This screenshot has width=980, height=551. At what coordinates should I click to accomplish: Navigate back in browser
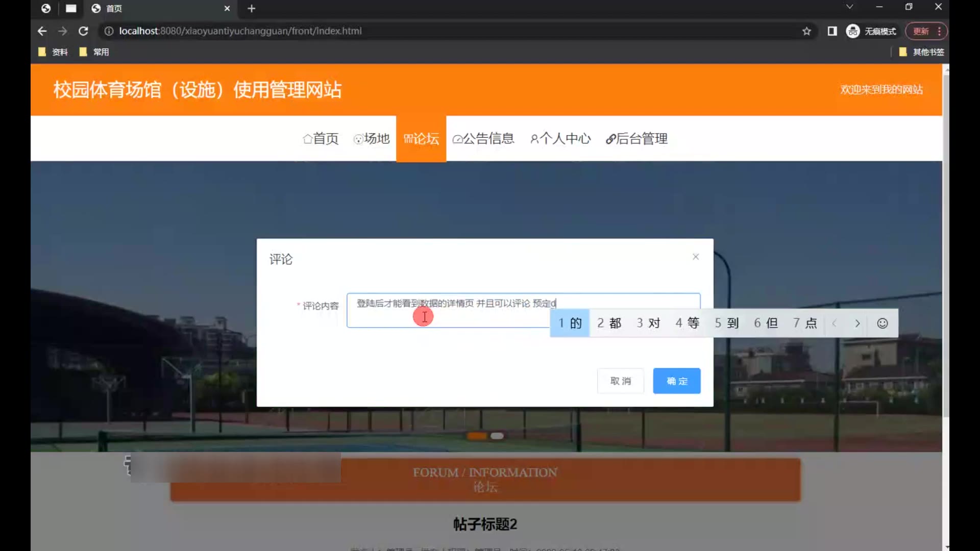tap(42, 31)
